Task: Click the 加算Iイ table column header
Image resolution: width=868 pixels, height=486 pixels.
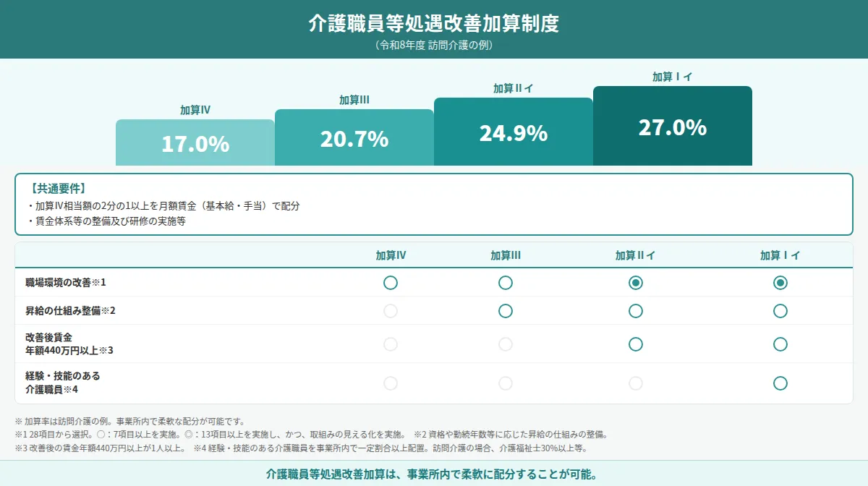Action: [x=780, y=255]
